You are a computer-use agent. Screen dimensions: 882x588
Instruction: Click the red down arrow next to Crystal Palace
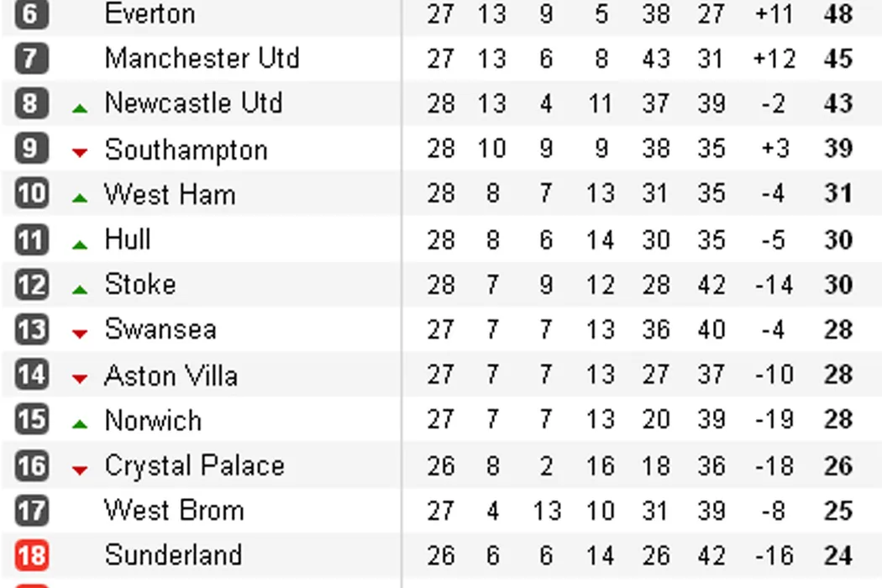click(80, 470)
